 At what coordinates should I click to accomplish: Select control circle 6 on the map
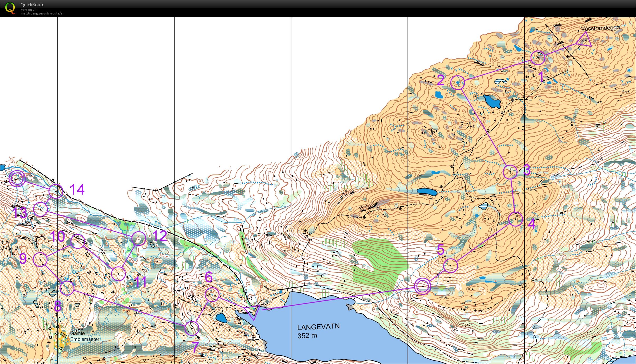click(212, 294)
